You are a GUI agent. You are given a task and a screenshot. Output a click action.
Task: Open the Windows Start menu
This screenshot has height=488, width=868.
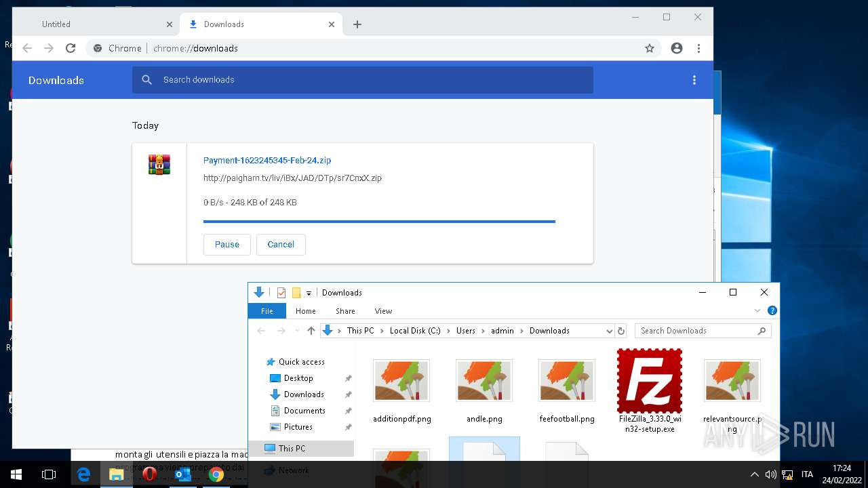[x=16, y=474]
